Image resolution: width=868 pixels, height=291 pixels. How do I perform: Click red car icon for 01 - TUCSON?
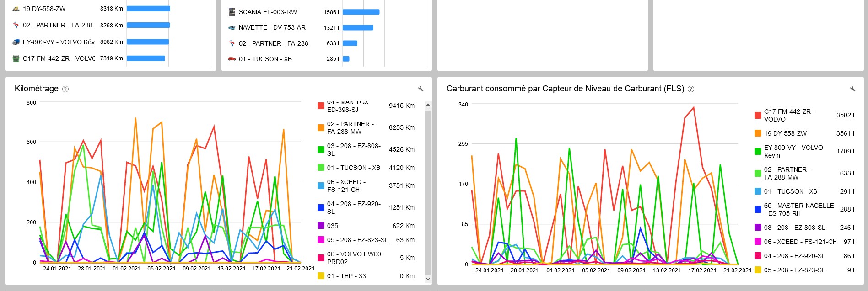(x=232, y=59)
